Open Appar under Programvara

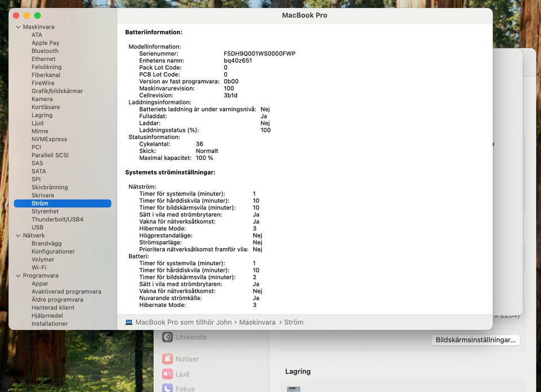pos(40,284)
